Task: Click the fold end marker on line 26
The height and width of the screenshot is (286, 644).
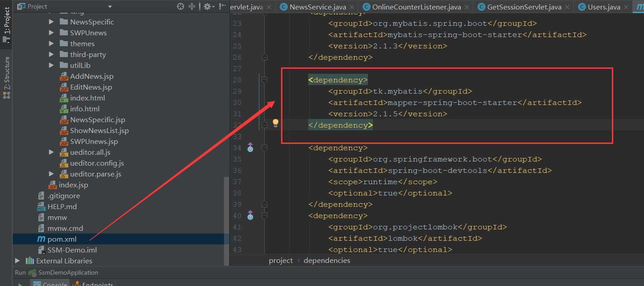Action: coord(265,57)
